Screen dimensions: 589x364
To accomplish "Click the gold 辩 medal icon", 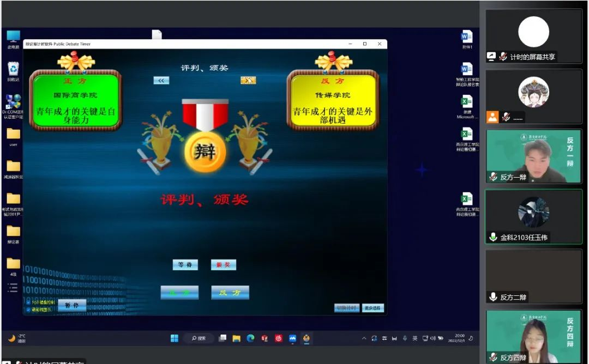I will point(205,151).
